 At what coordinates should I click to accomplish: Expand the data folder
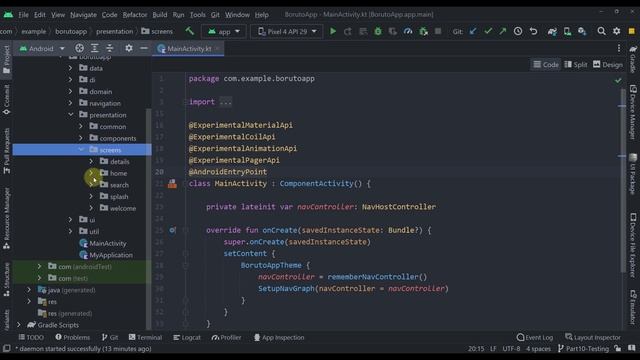(x=70, y=68)
